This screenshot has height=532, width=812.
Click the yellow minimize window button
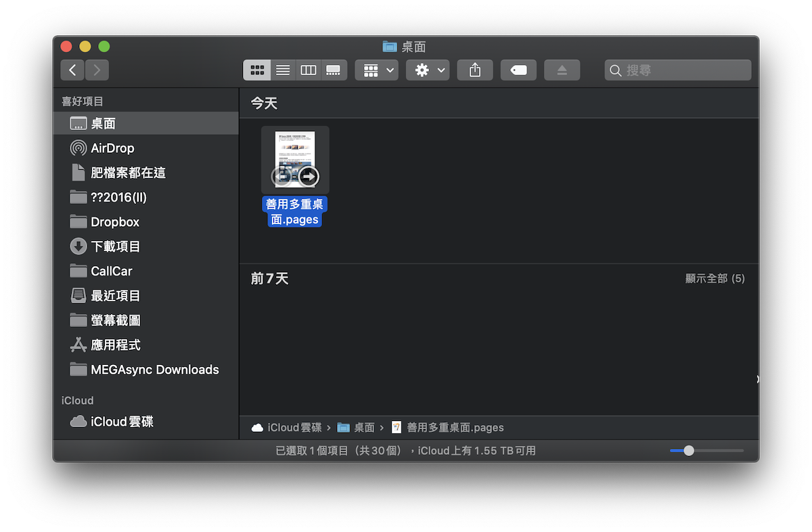click(85, 47)
